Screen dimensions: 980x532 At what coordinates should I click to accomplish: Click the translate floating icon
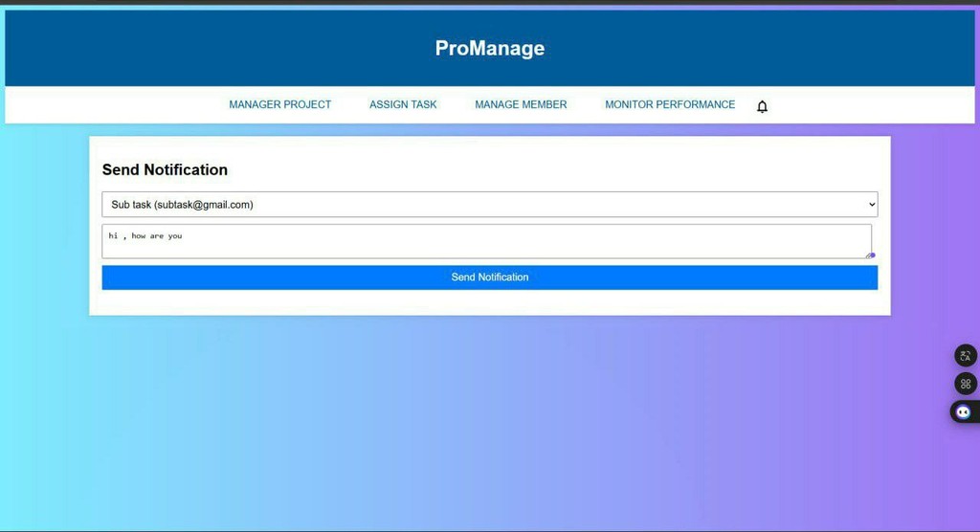965,356
